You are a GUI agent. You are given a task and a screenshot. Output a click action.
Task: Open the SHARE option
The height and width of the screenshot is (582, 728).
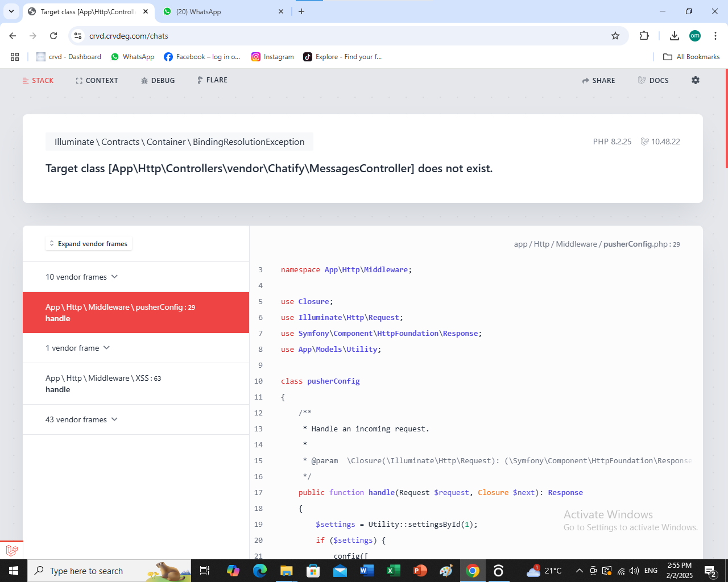pyautogui.click(x=598, y=81)
